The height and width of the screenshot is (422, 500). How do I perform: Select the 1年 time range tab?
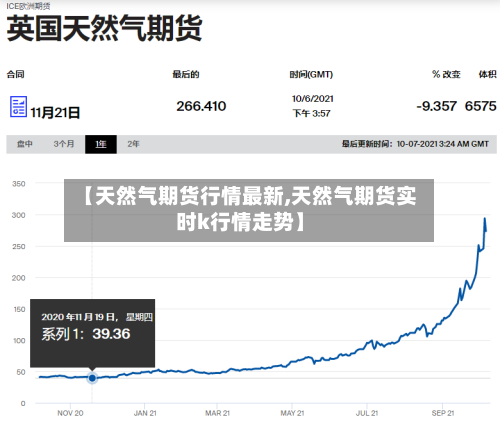(101, 144)
